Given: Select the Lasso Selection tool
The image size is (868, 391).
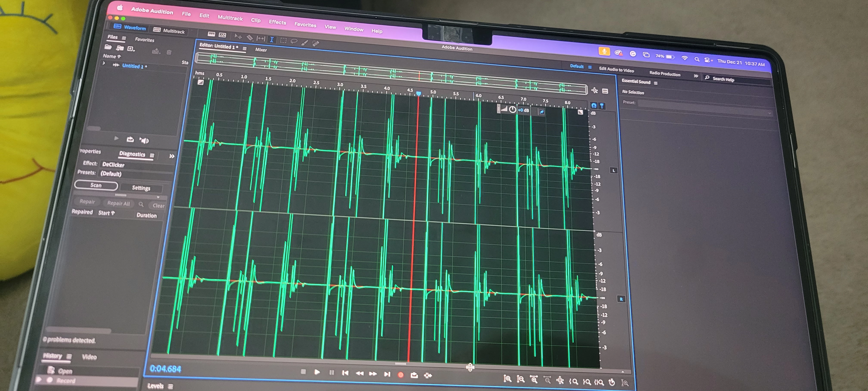Looking at the screenshot, I should point(294,42).
